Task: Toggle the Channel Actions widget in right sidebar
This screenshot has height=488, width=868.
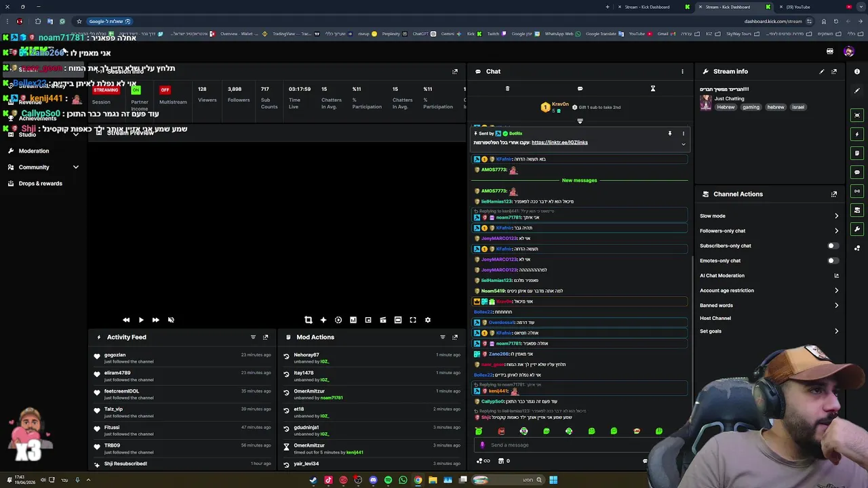Action: 857,210
